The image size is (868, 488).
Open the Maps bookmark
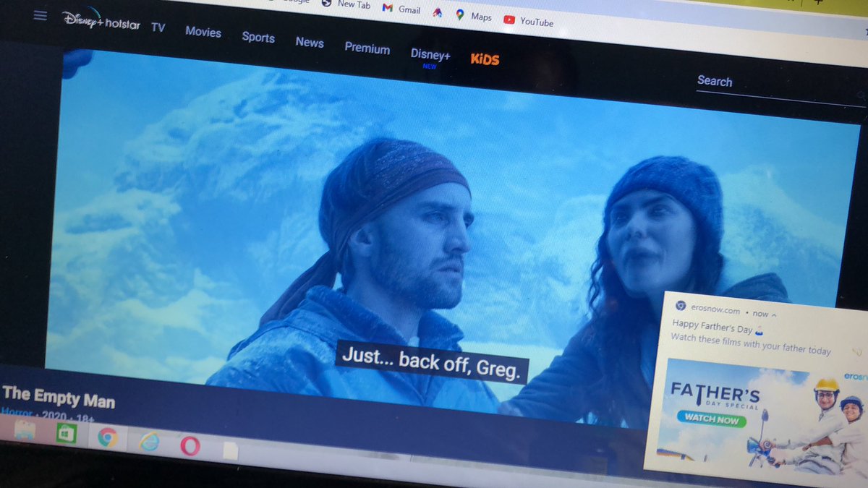tap(474, 16)
